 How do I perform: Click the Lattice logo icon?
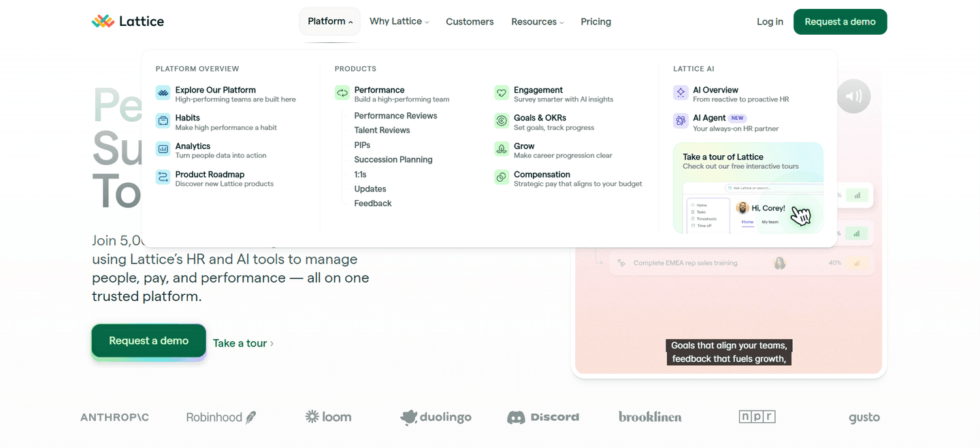103,21
